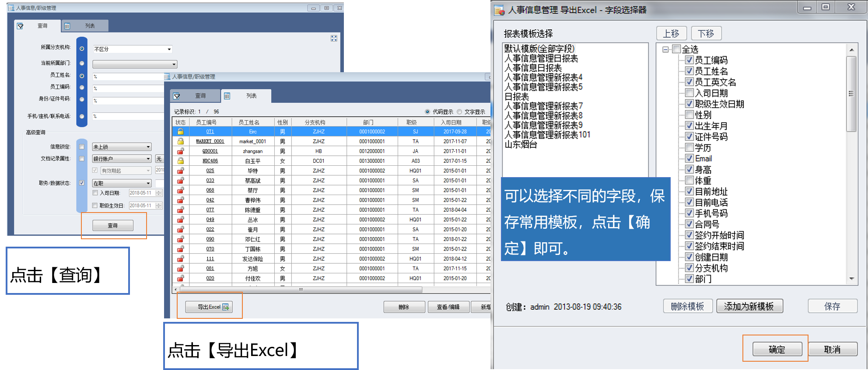This screenshot has height=370, width=868.
Task: Switch to the 列表 tab in left query window
Action: tap(85, 26)
